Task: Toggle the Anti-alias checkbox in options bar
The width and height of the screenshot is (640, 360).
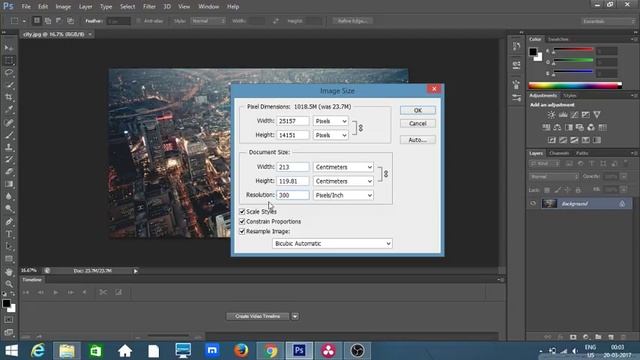Action: tap(139, 21)
